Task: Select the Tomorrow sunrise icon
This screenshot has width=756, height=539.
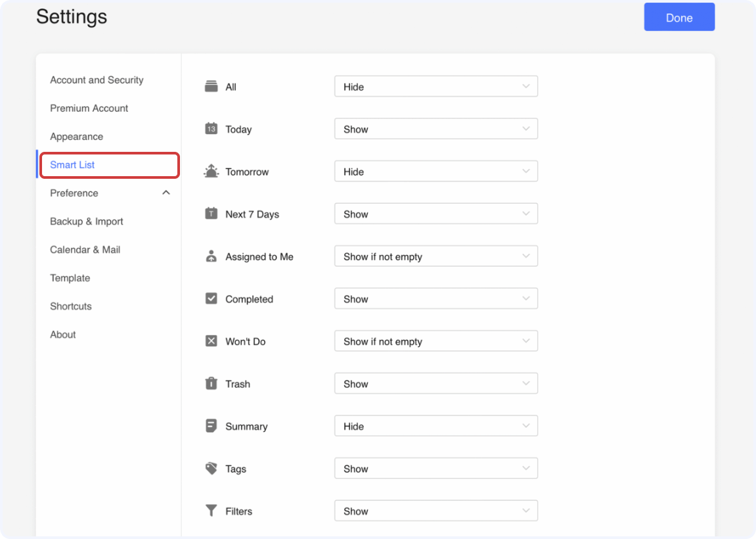Action: [211, 171]
